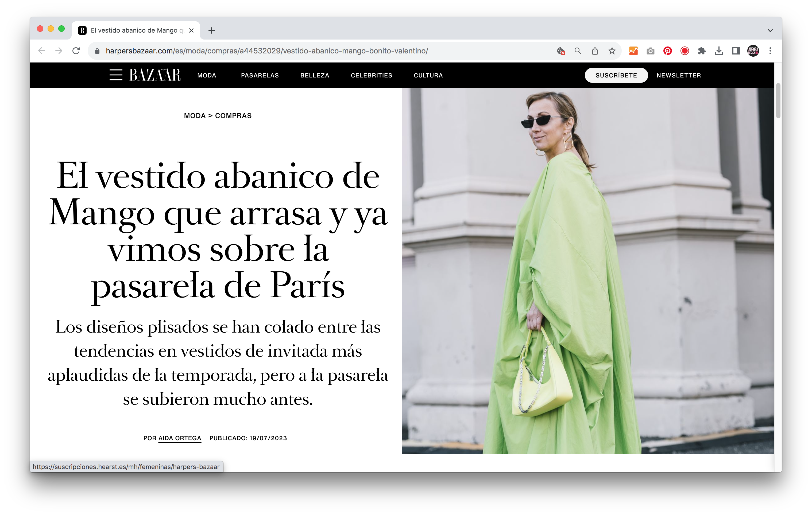Click the page vertical scrollbar thumb

[778, 101]
